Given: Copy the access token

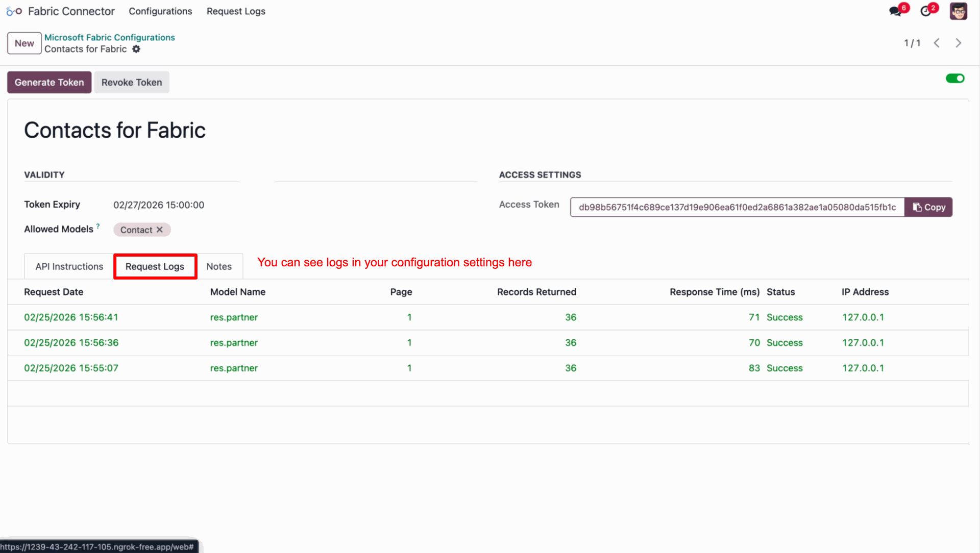Looking at the screenshot, I should click(x=928, y=207).
